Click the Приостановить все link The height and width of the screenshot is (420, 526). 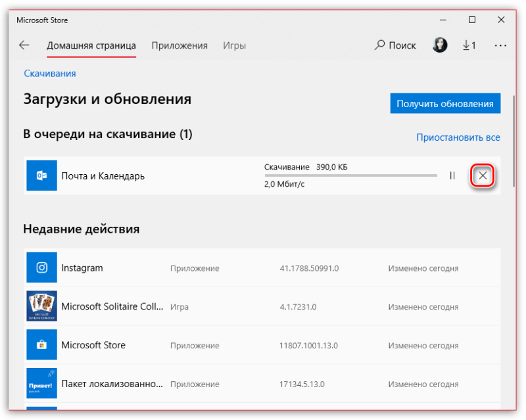(458, 137)
